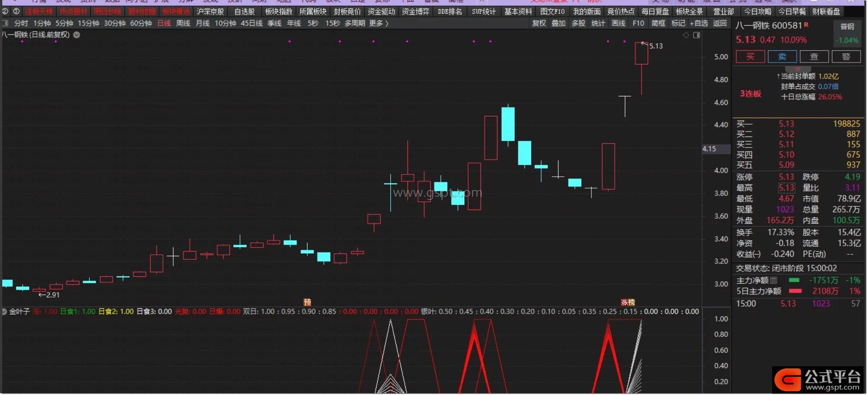The height and width of the screenshot is (395, 868).
Task: Click the small square icon left of 分时
Action: 5,23
